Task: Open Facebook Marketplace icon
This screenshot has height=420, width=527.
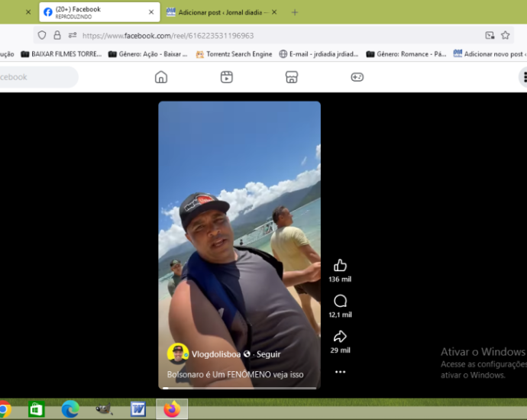Action: tap(291, 77)
